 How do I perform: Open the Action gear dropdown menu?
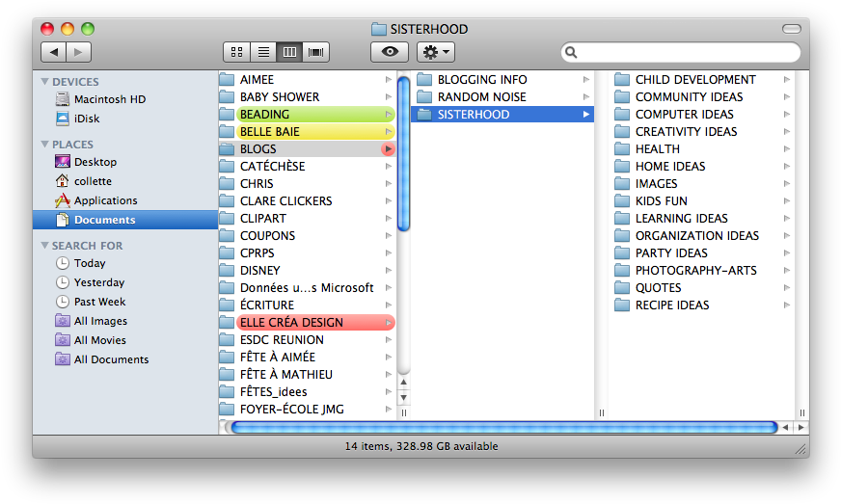pos(435,52)
